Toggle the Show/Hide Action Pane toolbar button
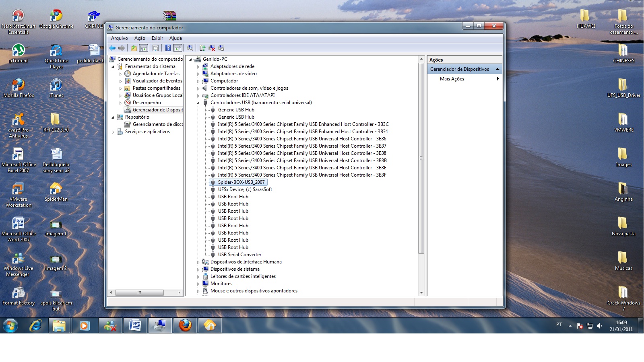The height and width of the screenshot is (362, 644). (x=178, y=48)
